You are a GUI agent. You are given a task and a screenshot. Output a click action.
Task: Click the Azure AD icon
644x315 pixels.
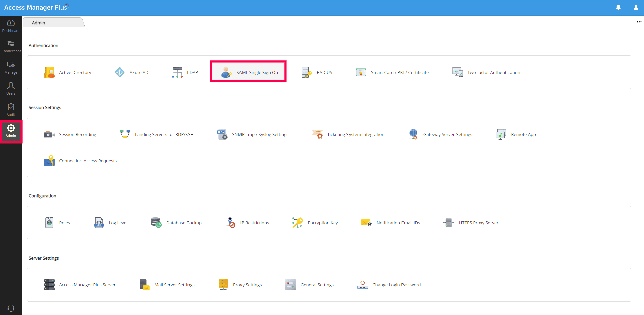pyautogui.click(x=120, y=72)
